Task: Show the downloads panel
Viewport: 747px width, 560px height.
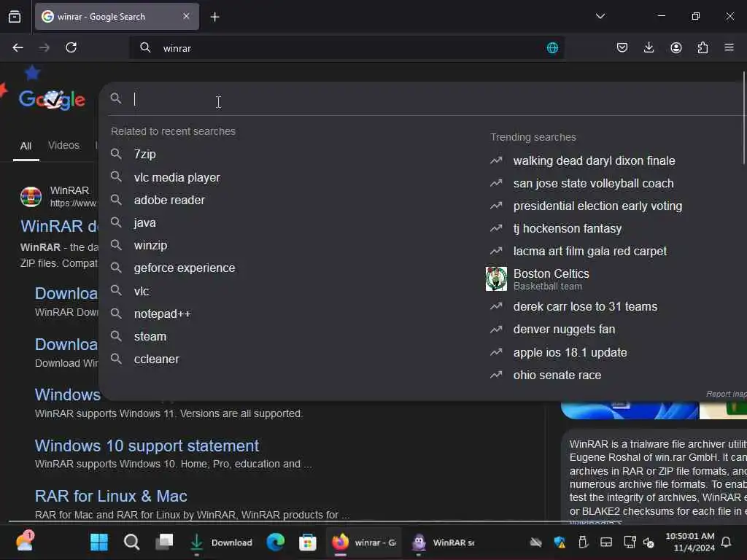Action: pyautogui.click(x=649, y=47)
